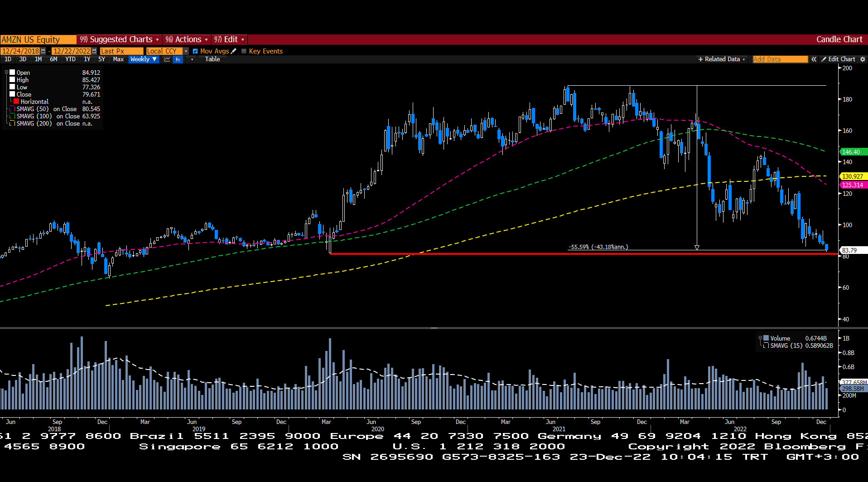This screenshot has height=482, width=868.
Task: Click AMZN US Equity security field
Action: click(x=38, y=39)
